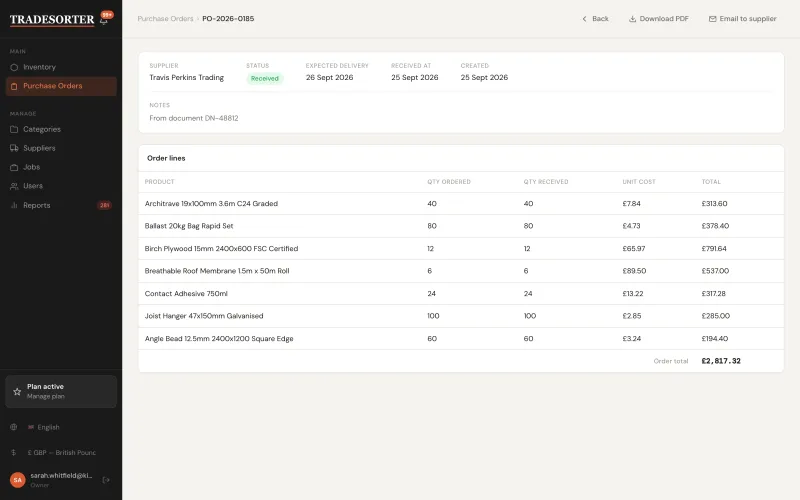Open the Reports menu entry
Viewport: 800px width, 500px height.
tap(61, 206)
